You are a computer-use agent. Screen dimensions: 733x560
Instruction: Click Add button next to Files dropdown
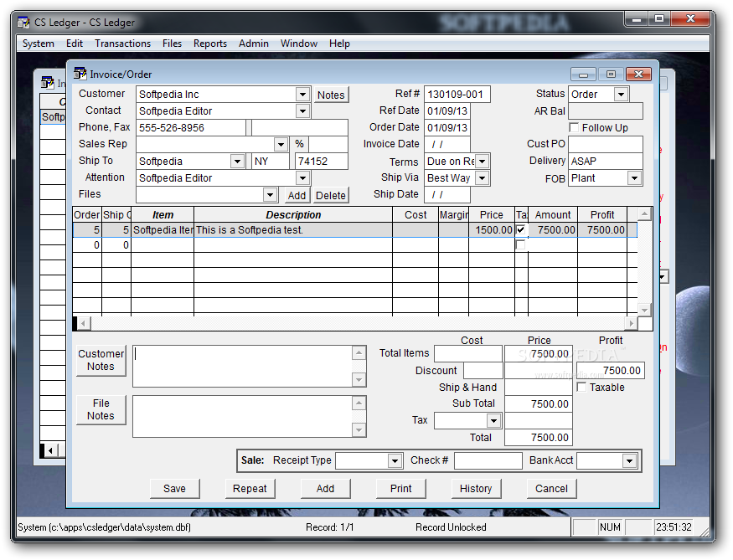[297, 195]
